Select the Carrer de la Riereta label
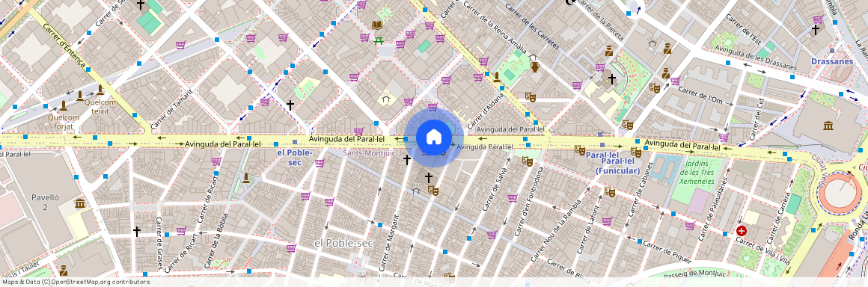This screenshot has width=868, height=287. pos(601,21)
